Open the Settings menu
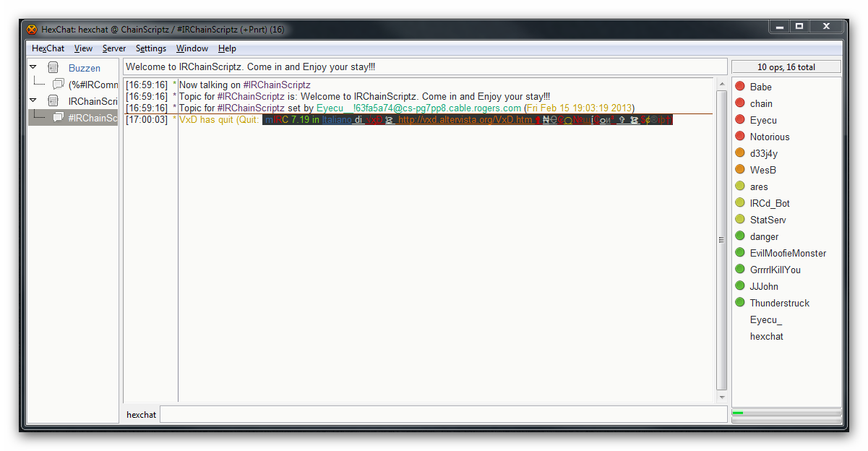868x451 pixels. pyautogui.click(x=151, y=48)
